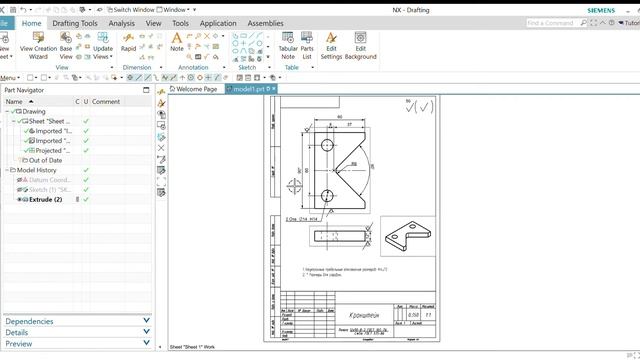Screen dimensions: 640x360
Task: Open the Application ribbon tab
Action: tap(218, 23)
